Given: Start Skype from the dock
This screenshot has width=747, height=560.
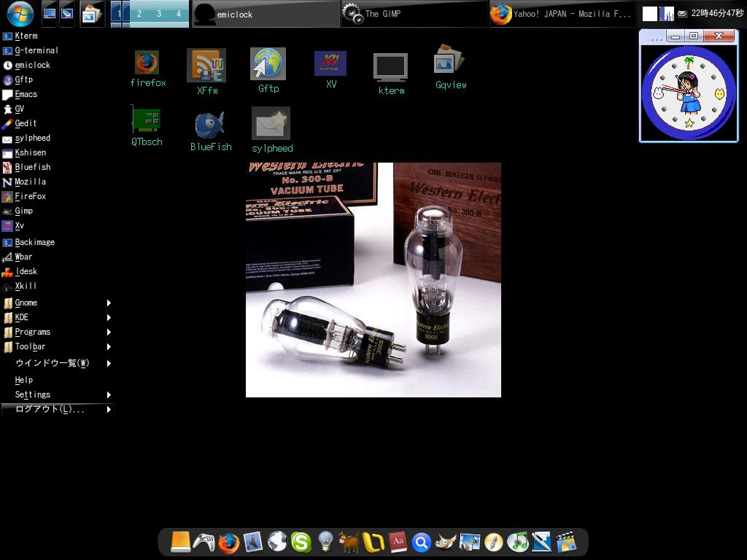Looking at the screenshot, I should tap(300, 542).
